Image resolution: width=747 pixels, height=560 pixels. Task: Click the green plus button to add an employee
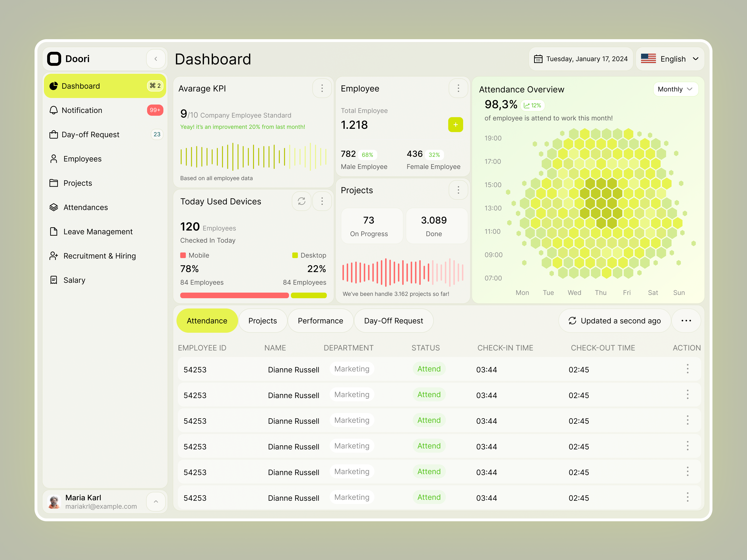455,125
